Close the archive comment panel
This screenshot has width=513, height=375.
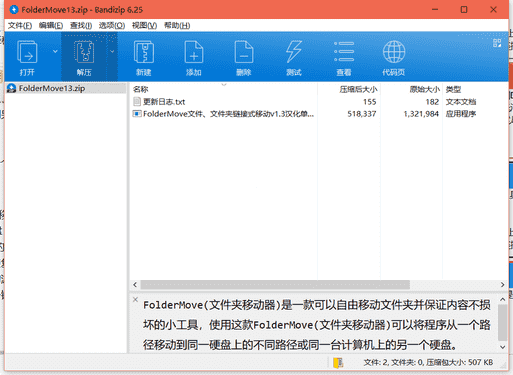click(x=135, y=299)
